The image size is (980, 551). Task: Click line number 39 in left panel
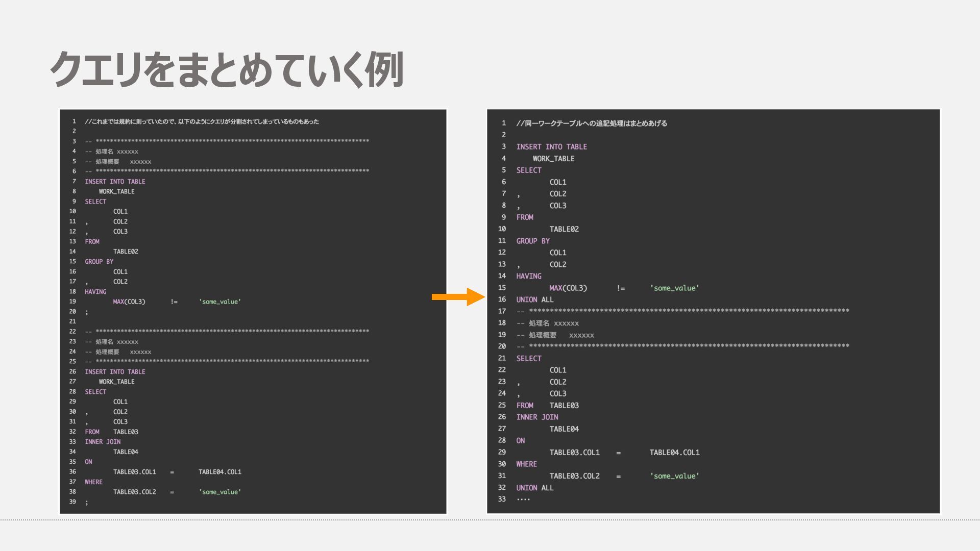(x=72, y=502)
